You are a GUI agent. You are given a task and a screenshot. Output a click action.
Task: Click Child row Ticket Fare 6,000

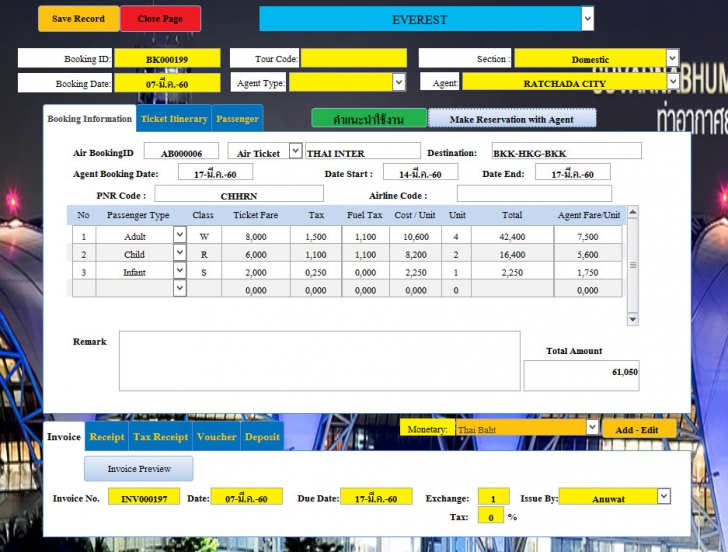[256, 254]
